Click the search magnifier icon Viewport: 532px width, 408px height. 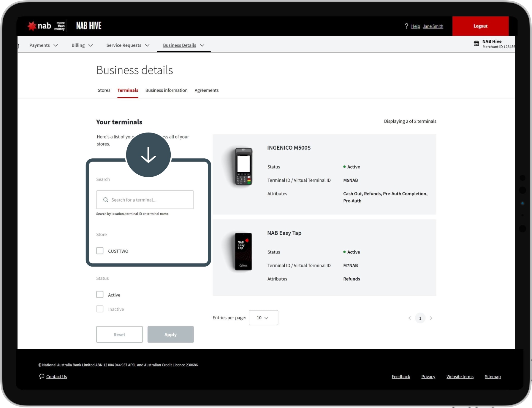tap(106, 200)
